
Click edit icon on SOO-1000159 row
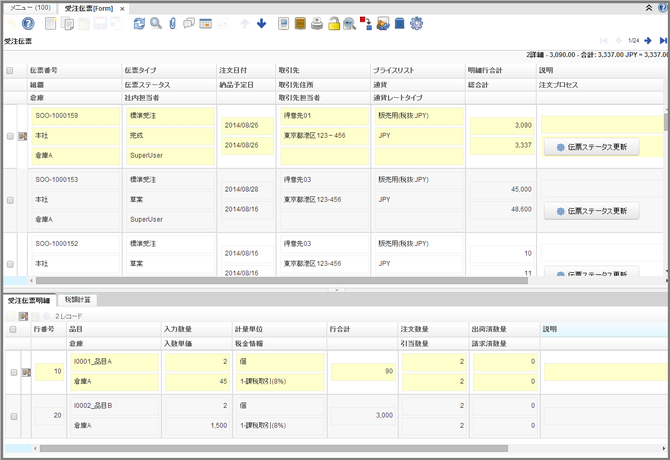point(23,136)
